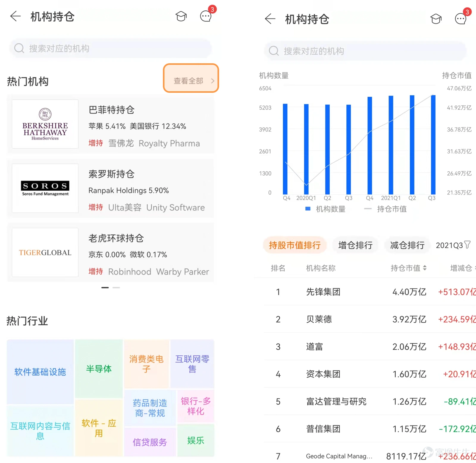Open the 2021Q3 quarter filter funnel

(x=467, y=245)
